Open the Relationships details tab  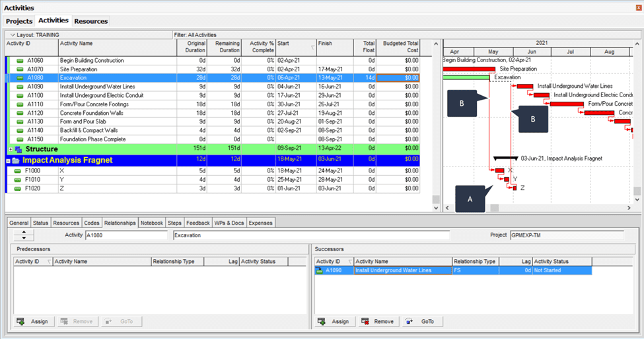click(x=120, y=223)
